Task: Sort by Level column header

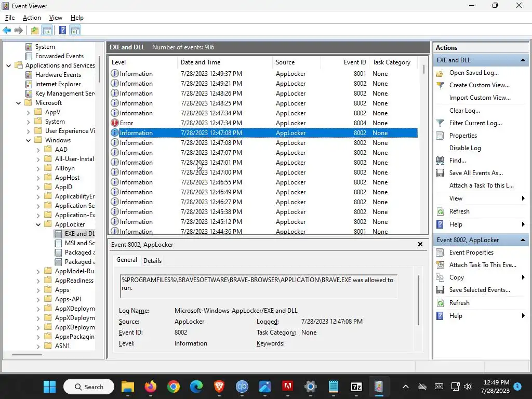Action: pyautogui.click(x=143, y=62)
